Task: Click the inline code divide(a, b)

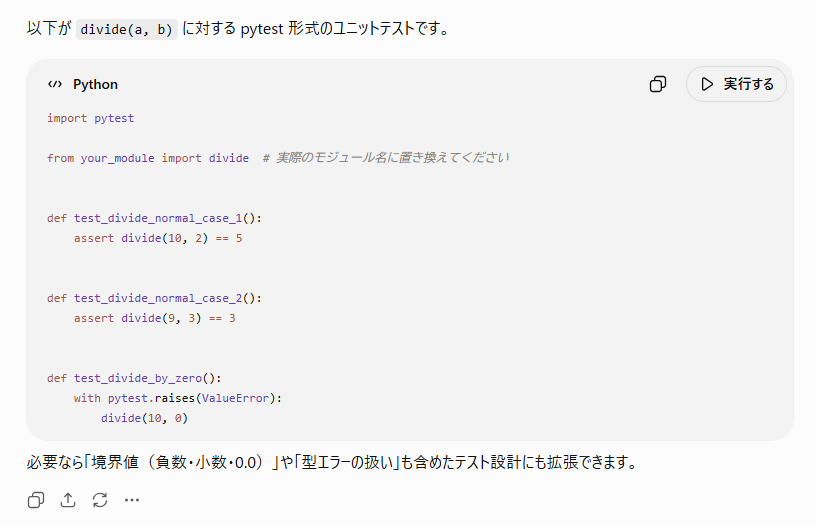Action: tap(126, 29)
